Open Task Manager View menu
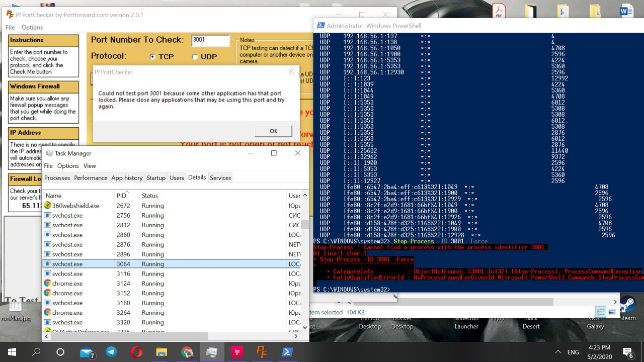 tap(90, 166)
